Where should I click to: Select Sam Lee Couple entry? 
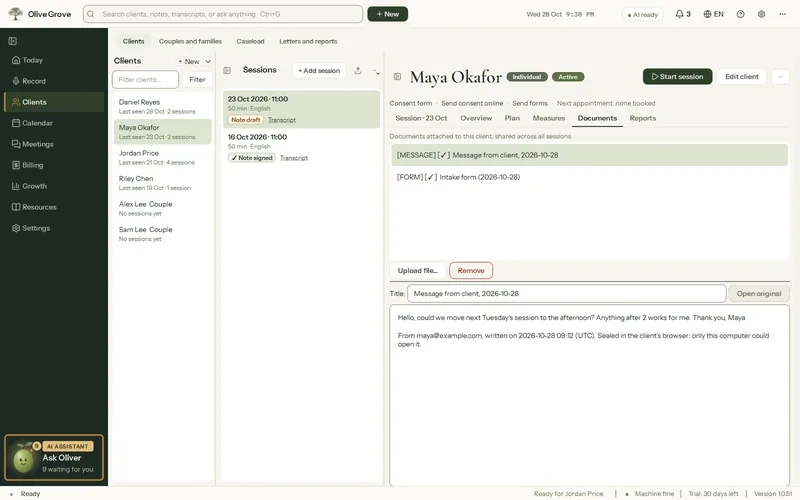[x=162, y=234]
